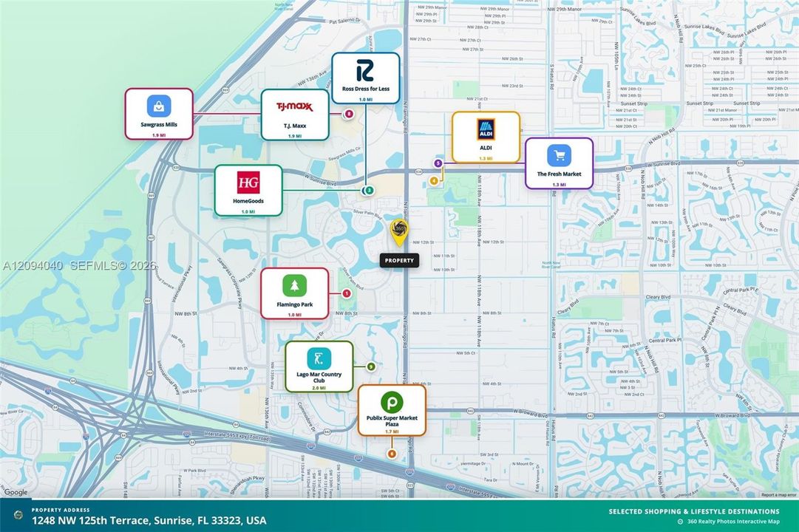Click the black PROPERTY label
Image resolution: width=799 pixels, height=532 pixels.
[399, 260]
